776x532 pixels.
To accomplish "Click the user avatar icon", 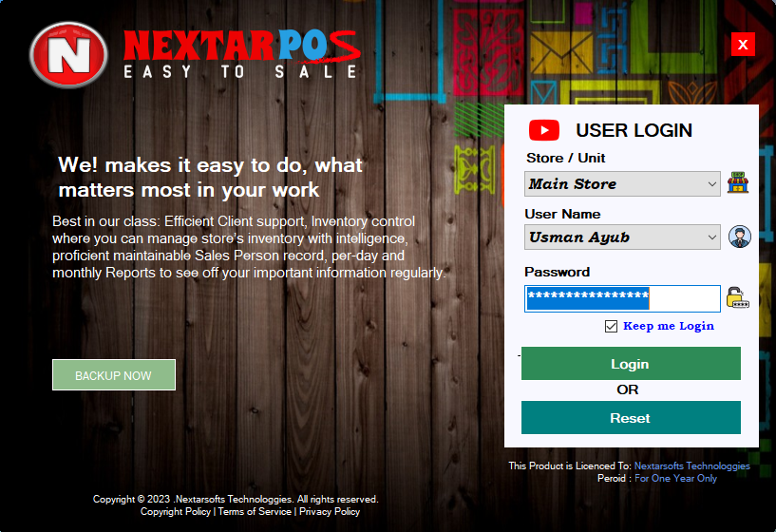I will coord(739,237).
